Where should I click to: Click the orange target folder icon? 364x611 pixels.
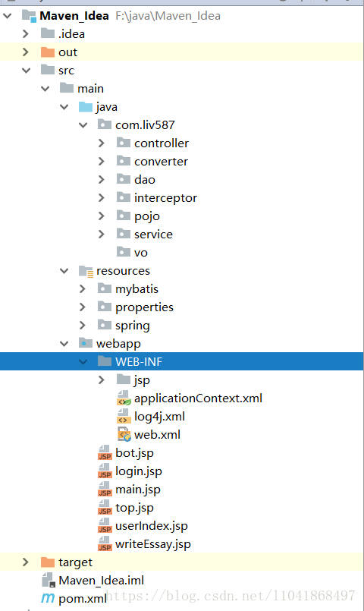click(48, 562)
